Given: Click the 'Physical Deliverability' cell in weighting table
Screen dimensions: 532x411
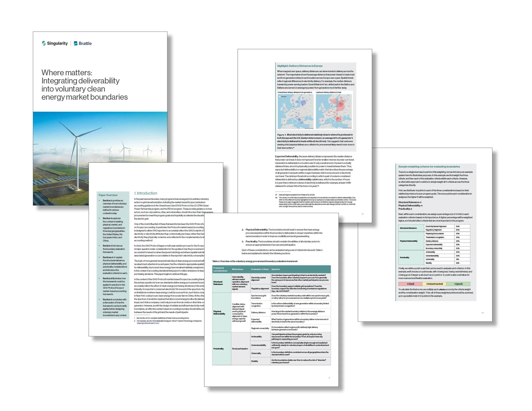Looking at the screenshot, I should [x=409, y=241].
